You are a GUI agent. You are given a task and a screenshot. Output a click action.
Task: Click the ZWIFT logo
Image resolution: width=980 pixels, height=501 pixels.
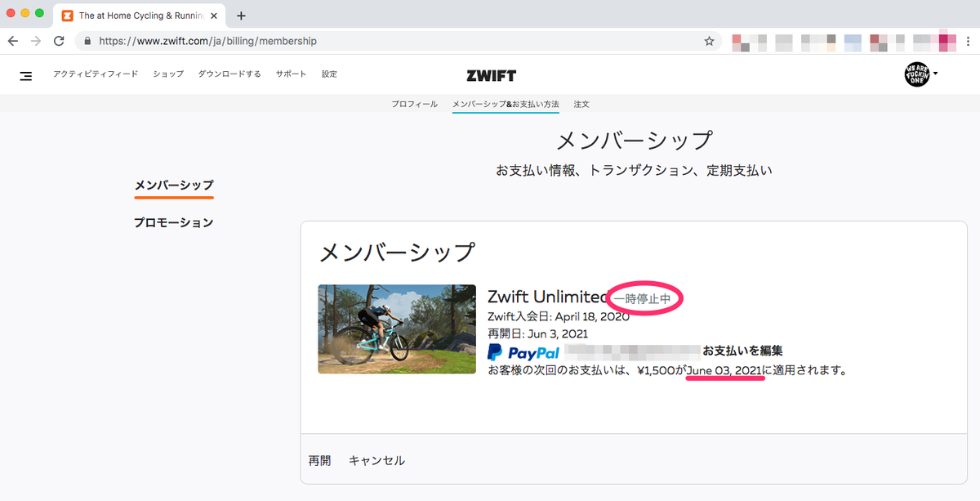coord(491,75)
